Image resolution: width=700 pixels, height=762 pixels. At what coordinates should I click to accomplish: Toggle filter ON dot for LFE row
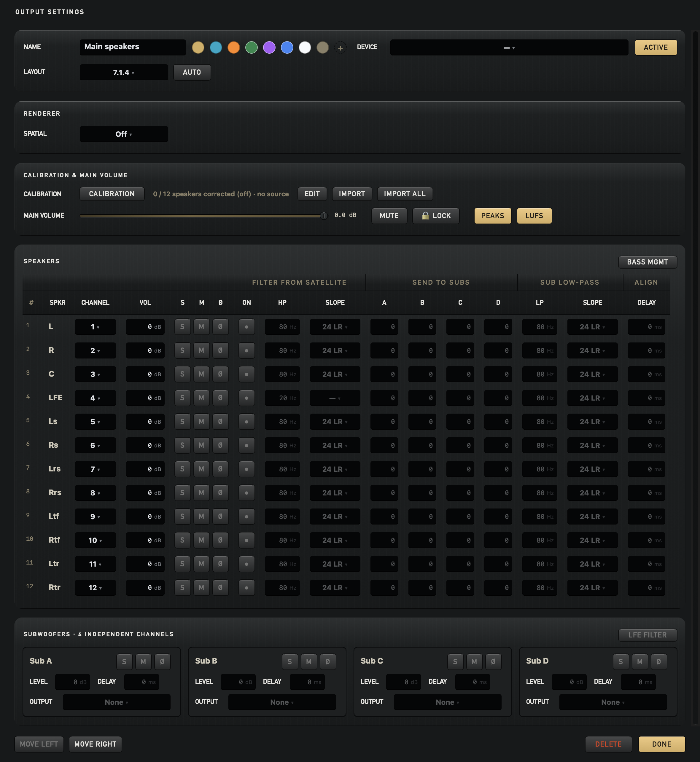[246, 398]
